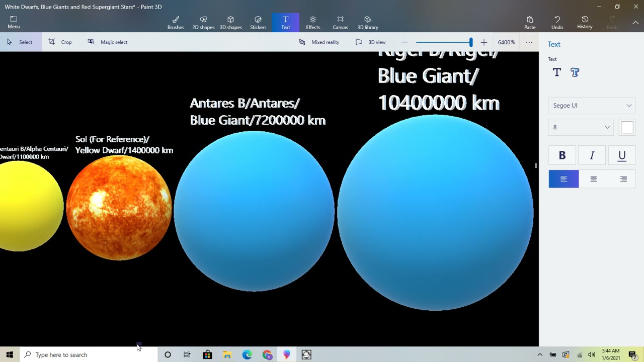Select the Brushes tool
This screenshot has width=644, height=362.
coord(176,23)
